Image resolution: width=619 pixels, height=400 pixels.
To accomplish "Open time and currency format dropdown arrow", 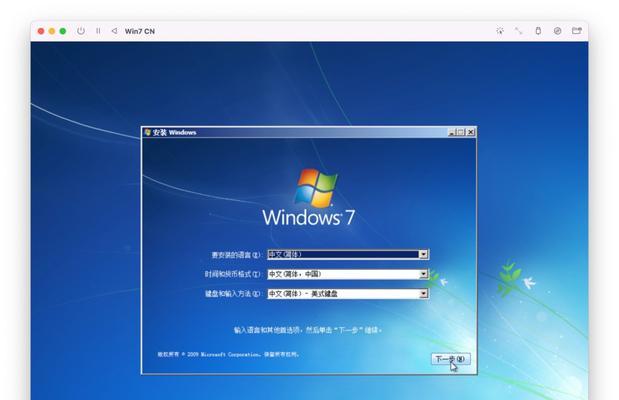I will (423, 274).
